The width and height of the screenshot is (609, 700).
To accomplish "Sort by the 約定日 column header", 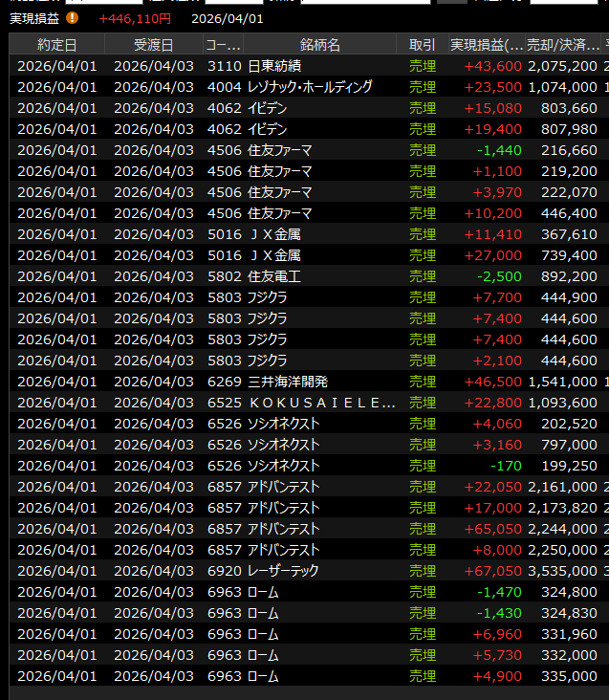I will click(x=57, y=45).
